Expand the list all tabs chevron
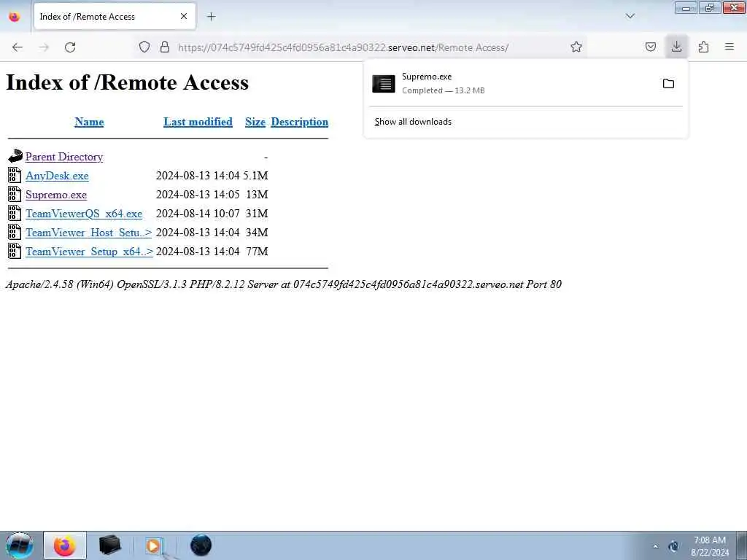 (x=630, y=16)
